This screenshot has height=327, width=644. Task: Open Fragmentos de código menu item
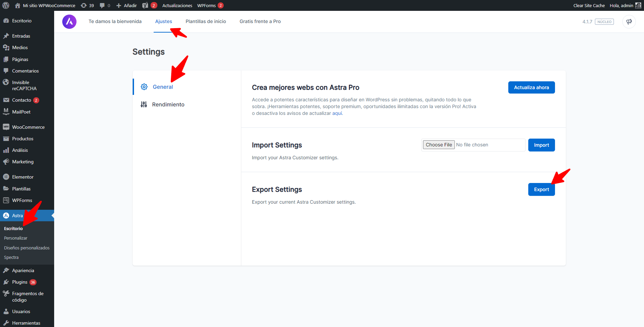tap(27, 297)
